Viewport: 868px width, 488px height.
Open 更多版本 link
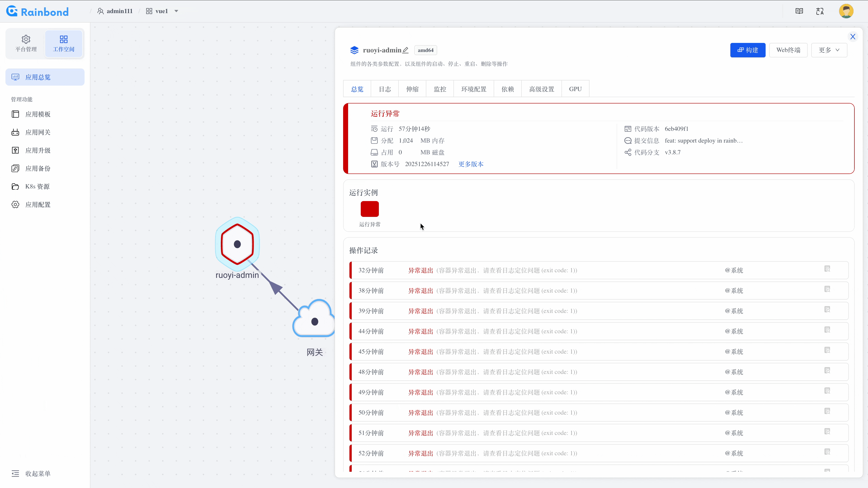click(471, 164)
